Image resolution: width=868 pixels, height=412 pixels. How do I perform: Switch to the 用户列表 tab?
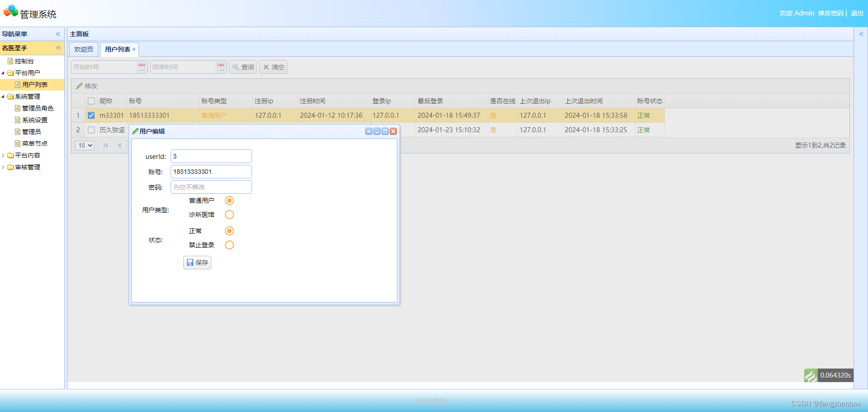pyautogui.click(x=118, y=49)
